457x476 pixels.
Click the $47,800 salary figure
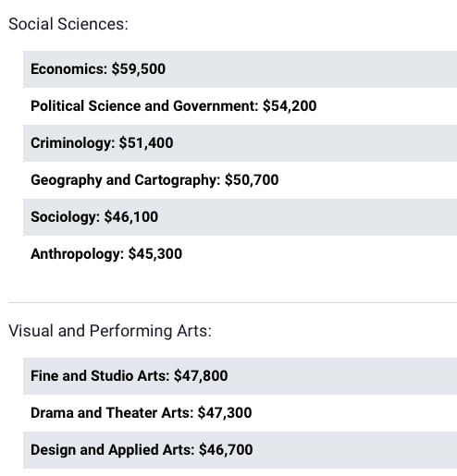point(201,376)
